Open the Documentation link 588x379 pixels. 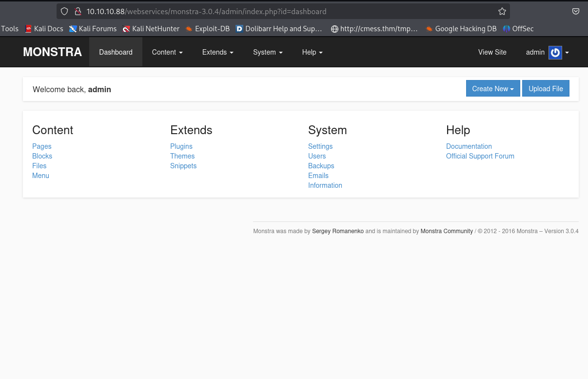tap(469, 146)
